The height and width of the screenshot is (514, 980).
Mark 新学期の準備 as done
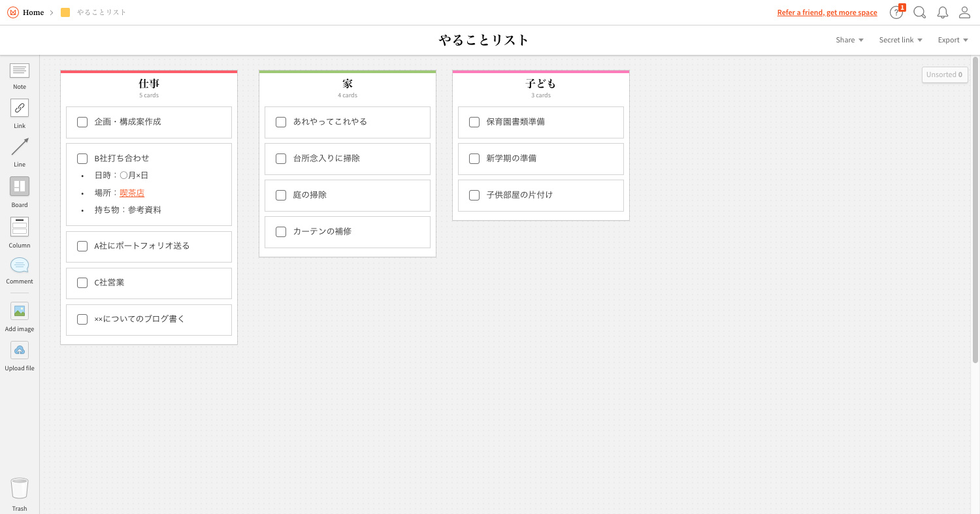[x=474, y=159]
